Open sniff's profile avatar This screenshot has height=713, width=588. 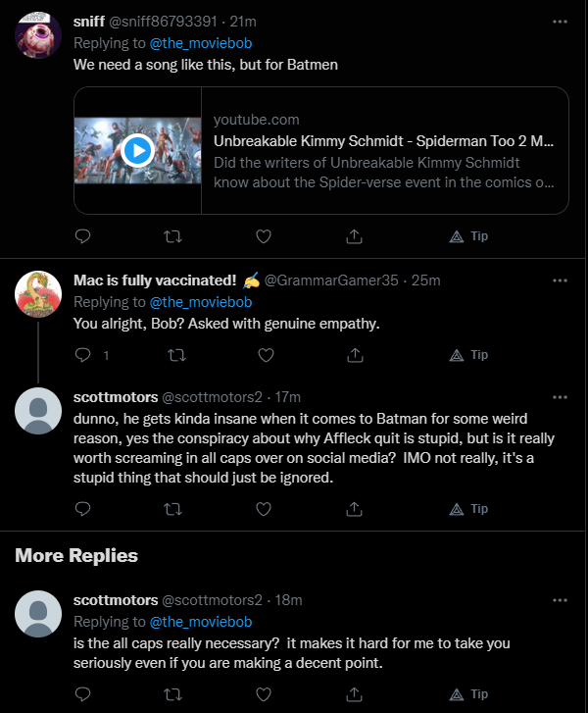(40, 36)
